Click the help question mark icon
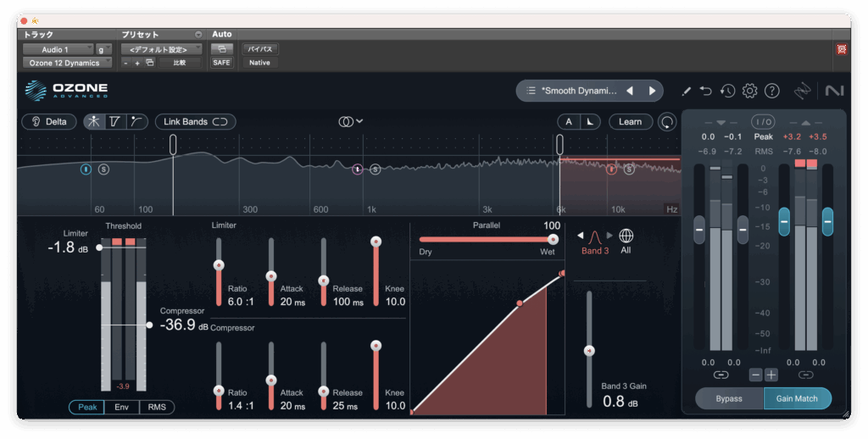868x439 pixels. 771,91
